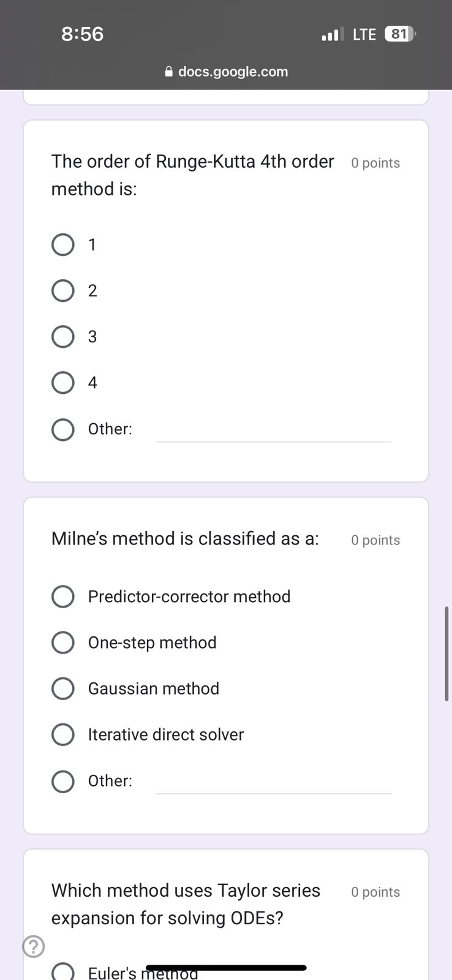Select Other radio in Runge-Kutta question
The width and height of the screenshot is (452, 980).
click(x=62, y=429)
